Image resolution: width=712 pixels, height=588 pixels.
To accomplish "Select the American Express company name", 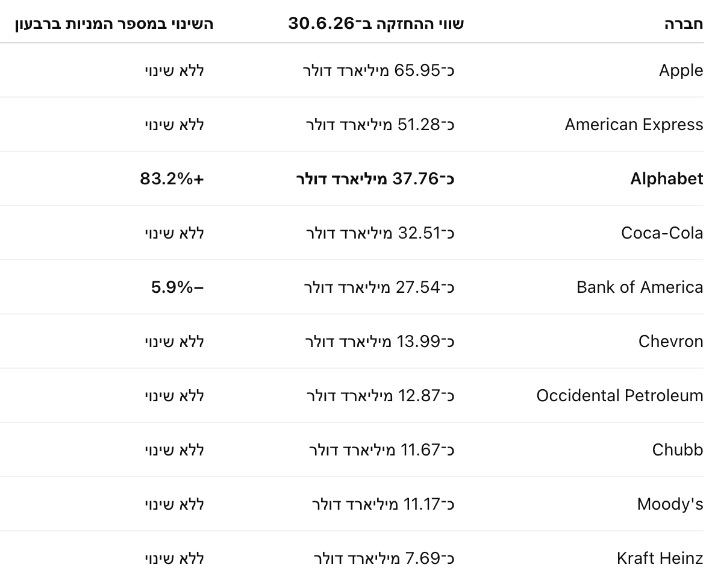I will click(634, 125).
